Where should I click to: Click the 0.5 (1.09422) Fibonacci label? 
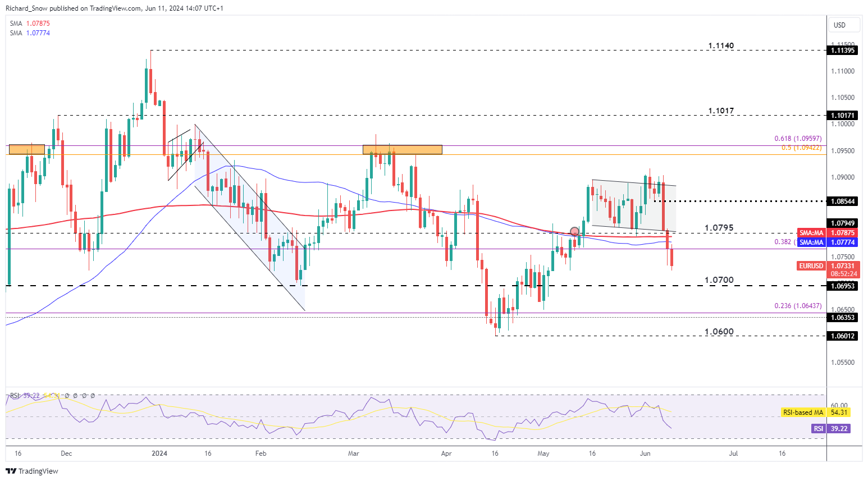802,148
